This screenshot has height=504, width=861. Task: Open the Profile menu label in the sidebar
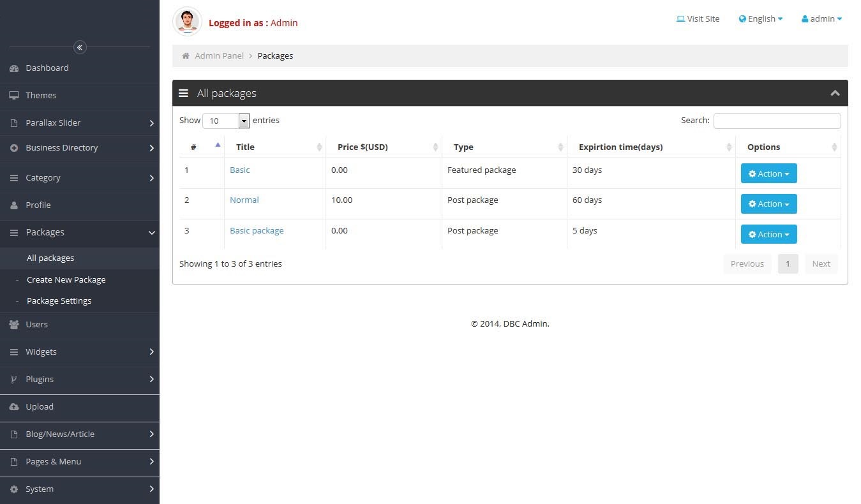(38, 205)
